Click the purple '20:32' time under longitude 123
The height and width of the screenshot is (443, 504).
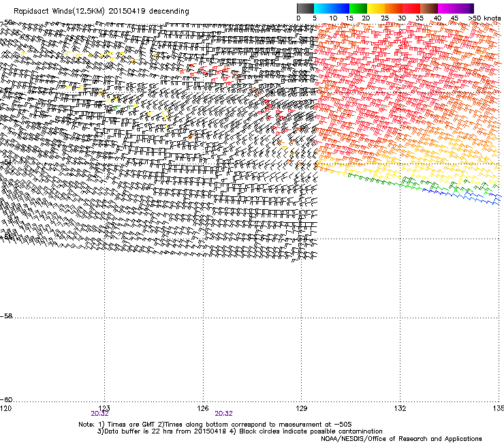point(99,414)
